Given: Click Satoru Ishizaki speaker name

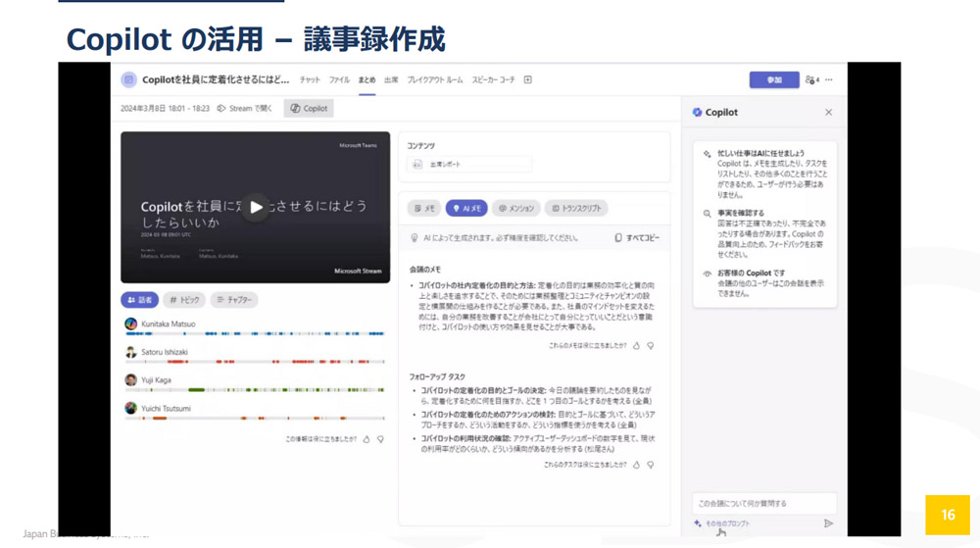Looking at the screenshot, I should [165, 352].
